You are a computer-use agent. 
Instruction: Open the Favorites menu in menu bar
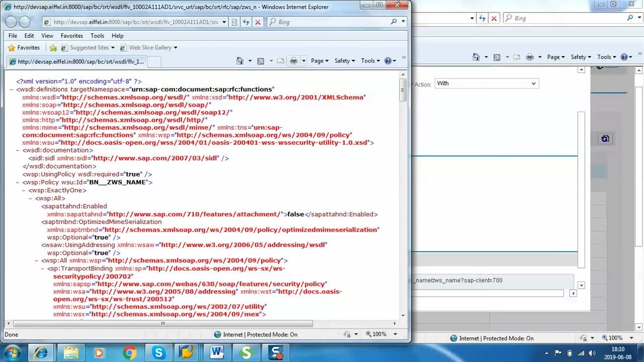[x=72, y=36]
